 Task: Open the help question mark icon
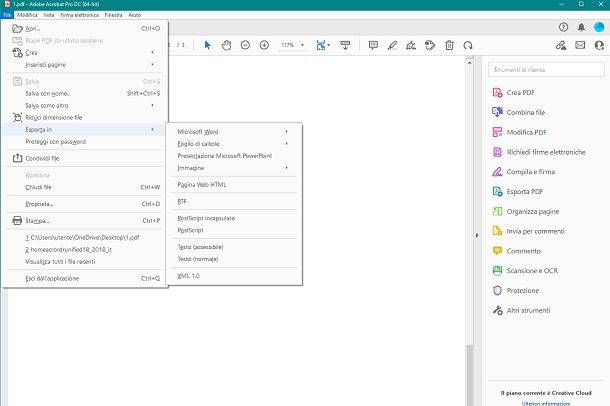pos(563,27)
